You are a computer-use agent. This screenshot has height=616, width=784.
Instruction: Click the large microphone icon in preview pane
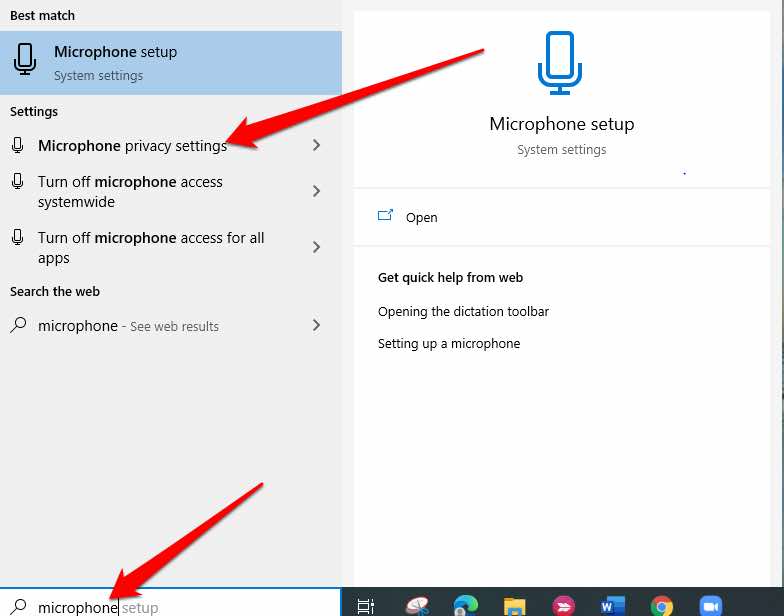561,63
